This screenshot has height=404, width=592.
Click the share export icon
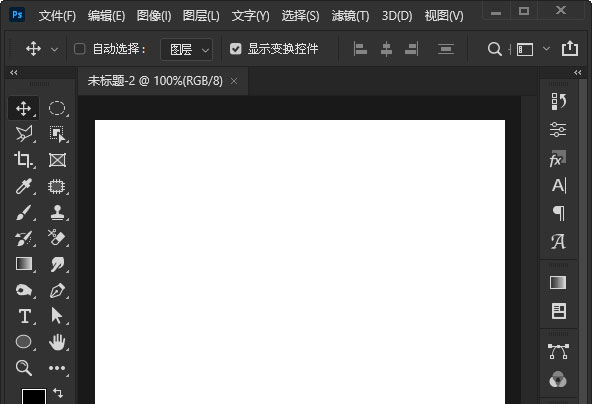(570, 48)
